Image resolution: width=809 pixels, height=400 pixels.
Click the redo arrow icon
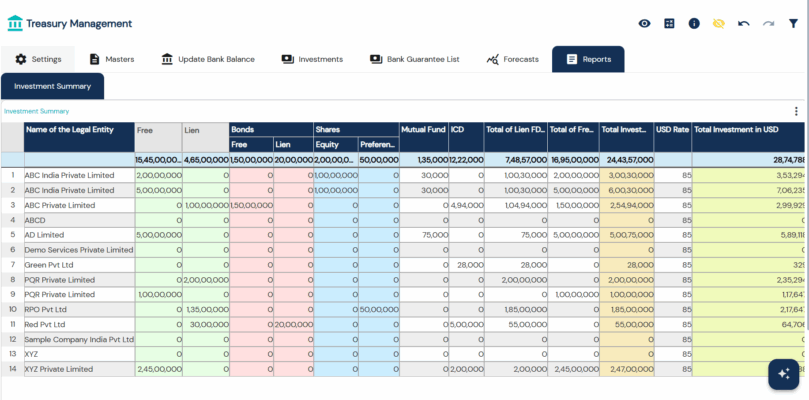pos(768,23)
